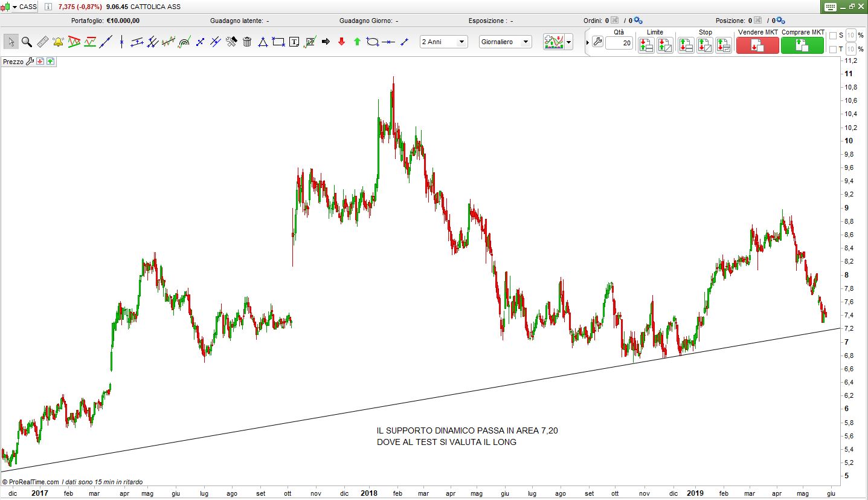Image resolution: width=868 pixels, height=500 pixels.
Task: Enable the T percentage checkbox
Action: [x=833, y=49]
